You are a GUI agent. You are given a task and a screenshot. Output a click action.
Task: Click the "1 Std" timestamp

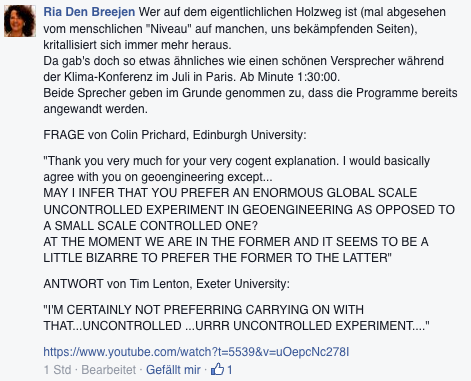point(57,370)
